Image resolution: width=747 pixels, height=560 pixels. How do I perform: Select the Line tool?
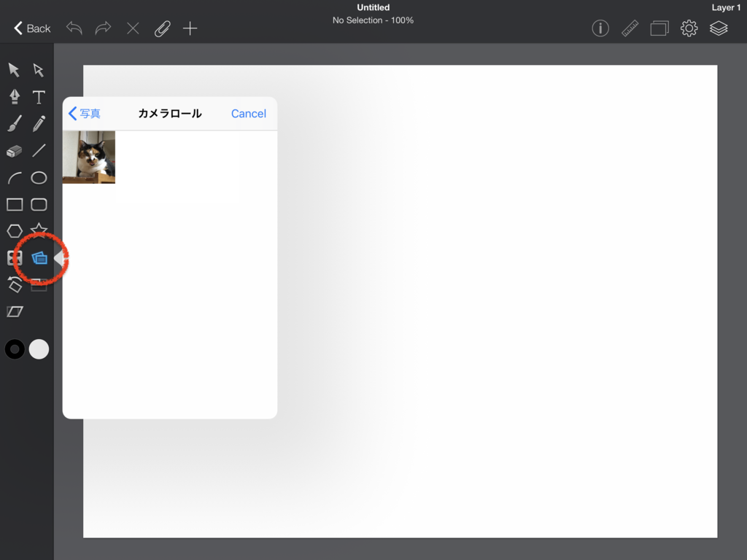[39, 150]
